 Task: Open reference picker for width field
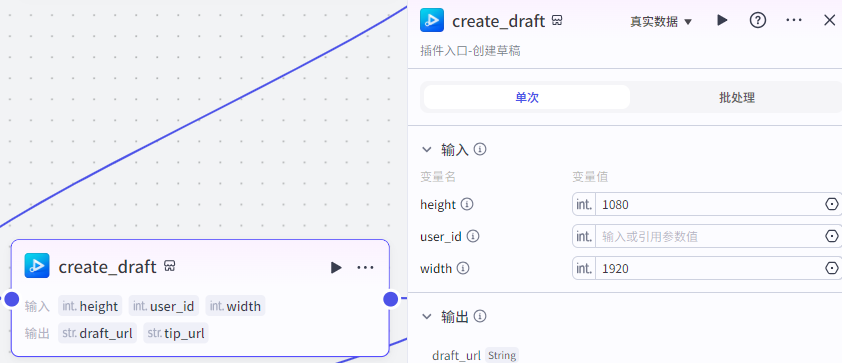click(831, 268)
